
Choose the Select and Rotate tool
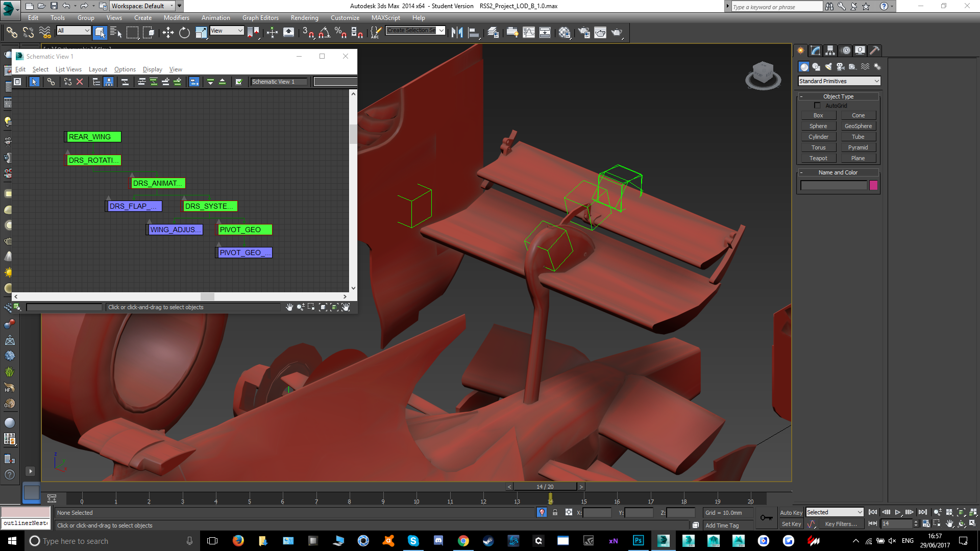point(184,33)
